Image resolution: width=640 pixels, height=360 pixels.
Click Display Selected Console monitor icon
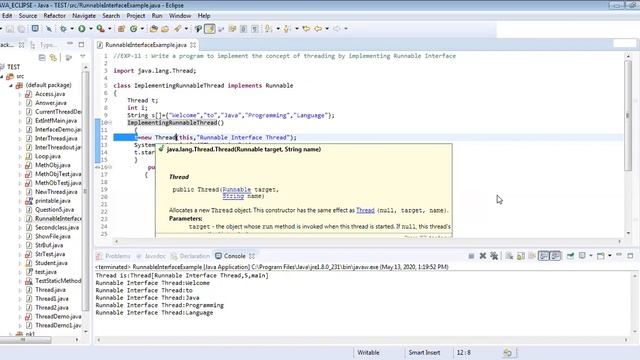582,256
